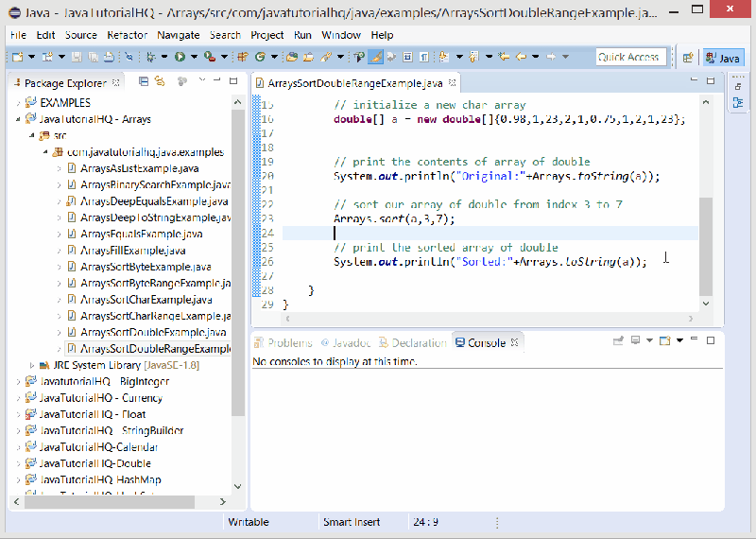756x539 pixels.
Task: Open the New Java Class dropdown arrow
Action: (x=274, y=57)
